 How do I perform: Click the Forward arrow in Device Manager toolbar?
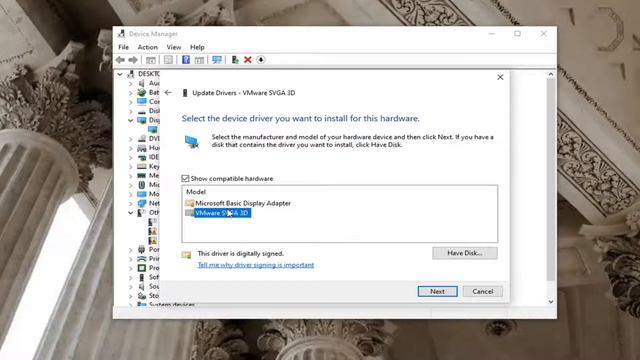(133, 60)
